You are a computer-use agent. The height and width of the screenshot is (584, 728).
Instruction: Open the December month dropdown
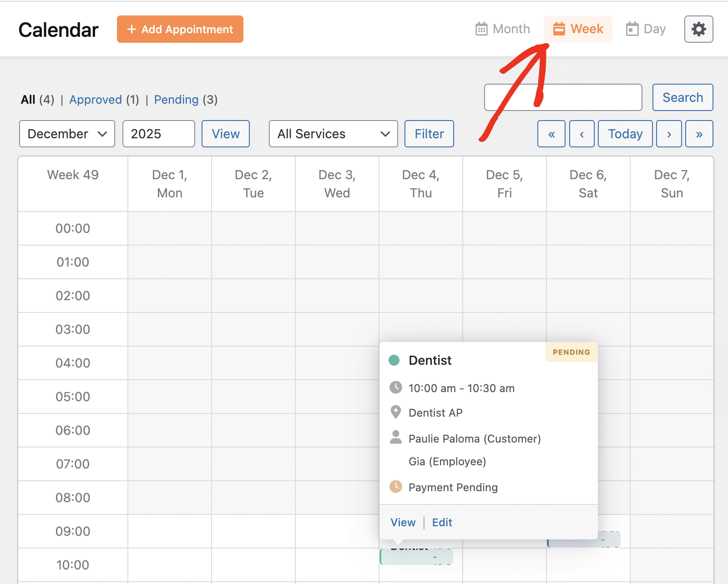pyautogui.click(x=67, y=134)
